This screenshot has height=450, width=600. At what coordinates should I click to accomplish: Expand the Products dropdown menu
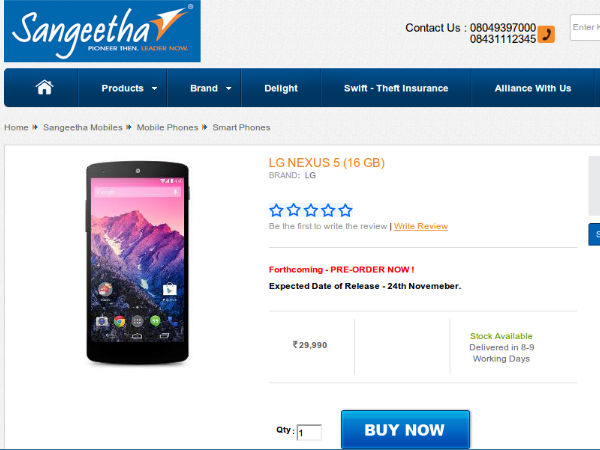pos(129,88)
